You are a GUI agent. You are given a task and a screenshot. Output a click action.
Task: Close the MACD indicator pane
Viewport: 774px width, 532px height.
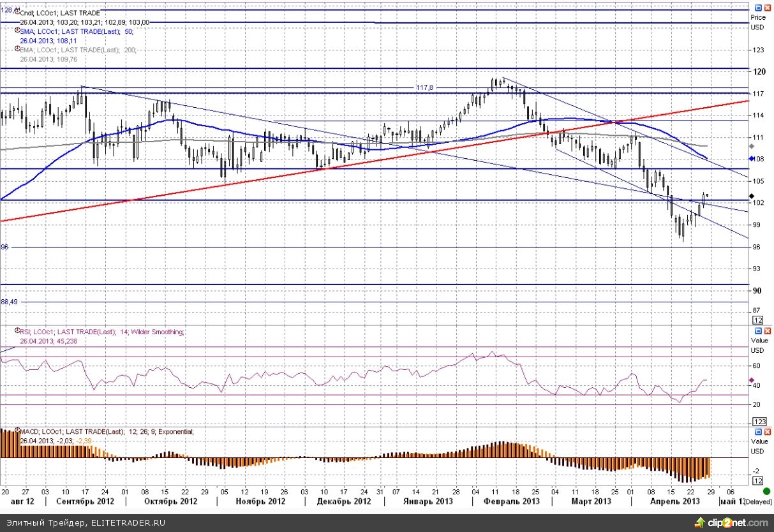click(766, 432)
